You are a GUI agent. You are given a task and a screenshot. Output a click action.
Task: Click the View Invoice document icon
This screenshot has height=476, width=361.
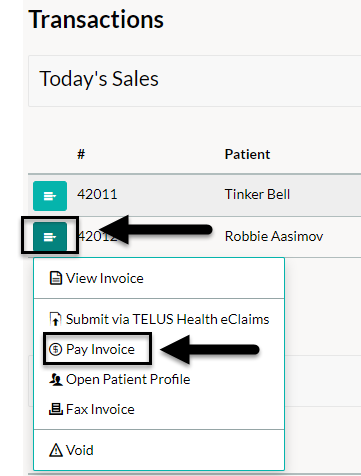tap(56, 278)
